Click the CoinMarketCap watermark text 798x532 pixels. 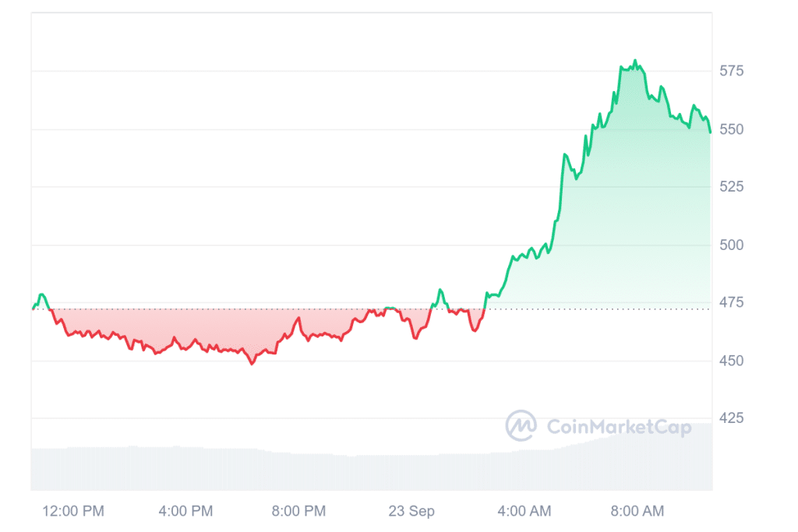[619, 426]
